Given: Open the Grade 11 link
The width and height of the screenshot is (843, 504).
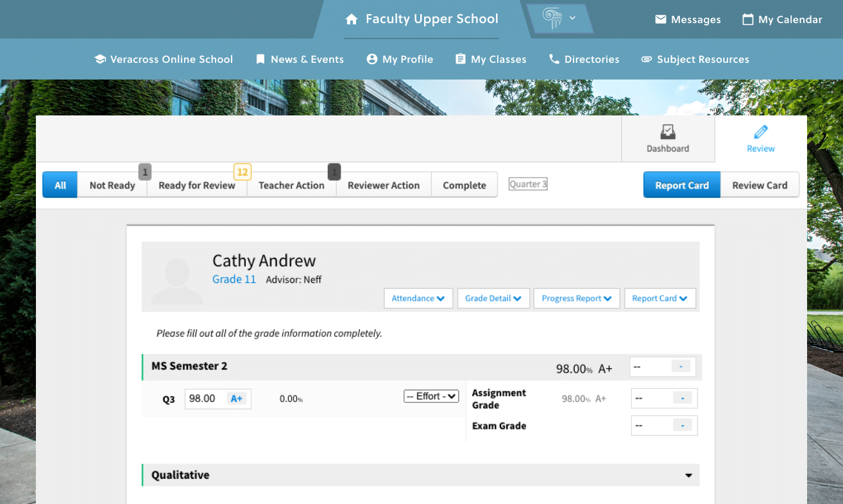Looking at the screenshot, I should (x=234, y=280).
